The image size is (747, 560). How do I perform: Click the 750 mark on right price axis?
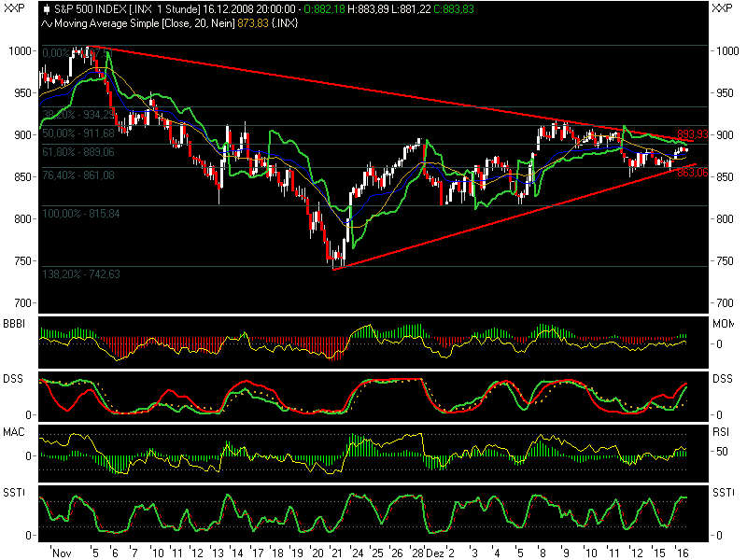pyautogui.click(x=725, y=261)
